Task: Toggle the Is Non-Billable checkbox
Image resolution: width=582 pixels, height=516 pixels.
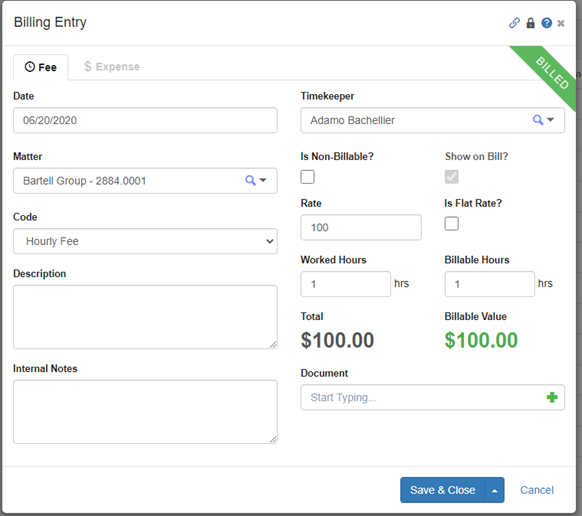Action: tap(307, 177)
